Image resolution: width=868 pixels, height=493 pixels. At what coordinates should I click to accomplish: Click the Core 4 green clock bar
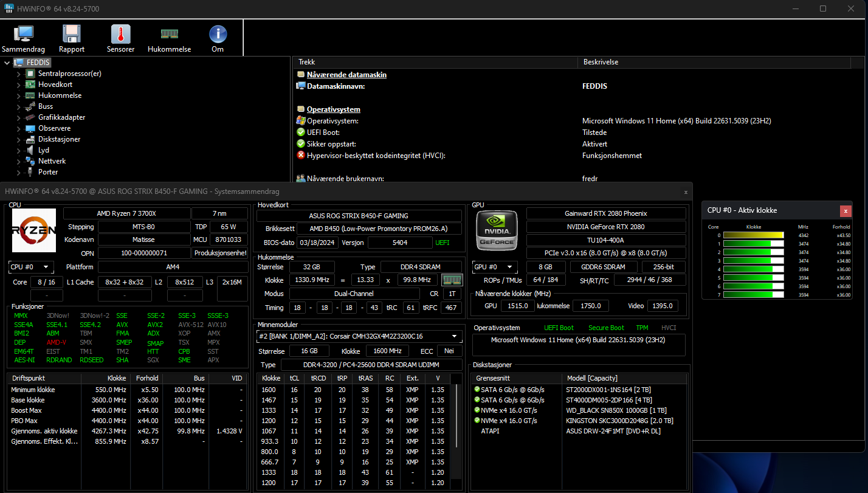click(x=753, y=269)
